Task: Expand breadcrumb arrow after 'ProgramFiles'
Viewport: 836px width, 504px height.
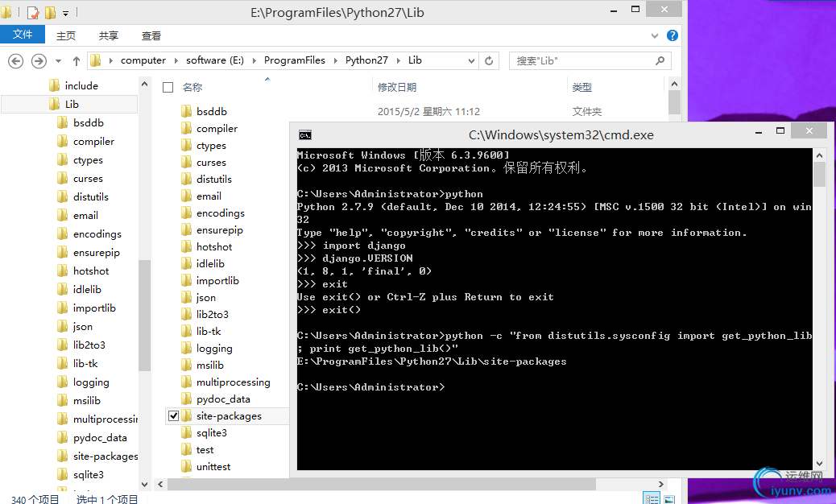Action: point(335,60)
